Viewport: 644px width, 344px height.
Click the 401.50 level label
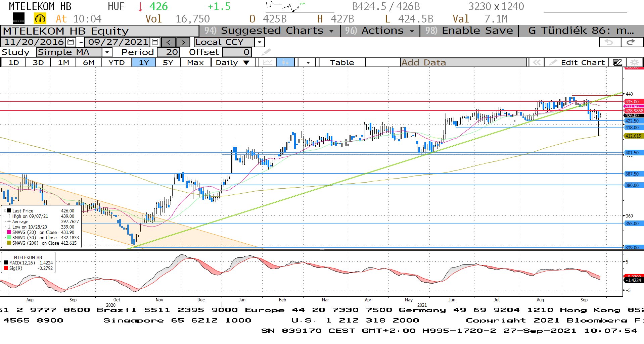[x=633, y=153]
